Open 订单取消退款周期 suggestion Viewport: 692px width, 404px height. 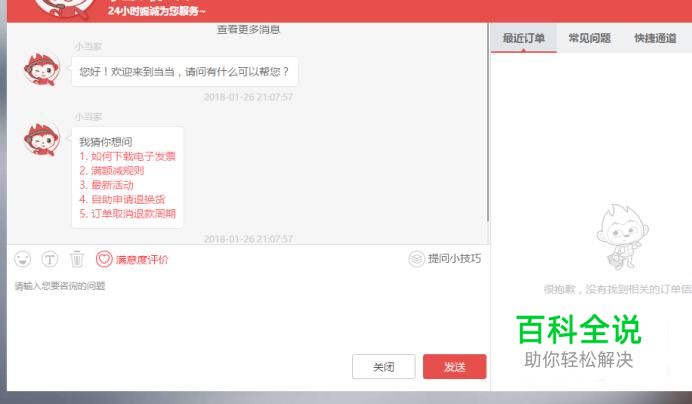click(x=128, y=214)
